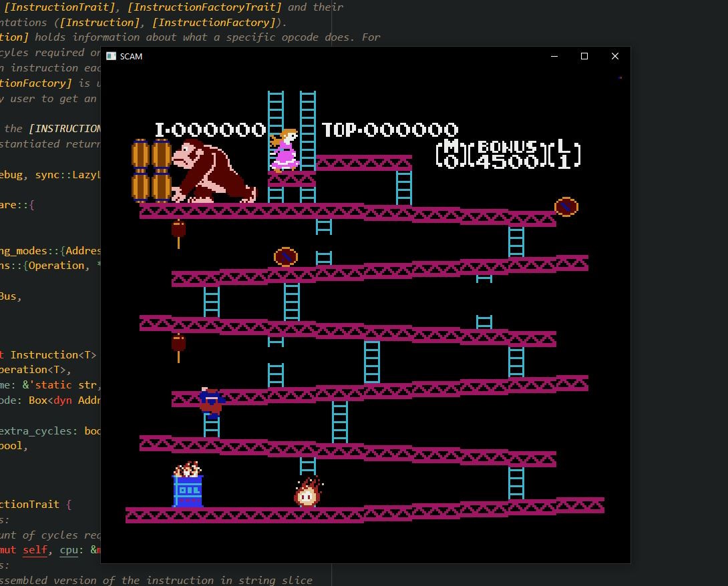
Task: Click the TOP-000000 high score text
Action: [390, 129]
